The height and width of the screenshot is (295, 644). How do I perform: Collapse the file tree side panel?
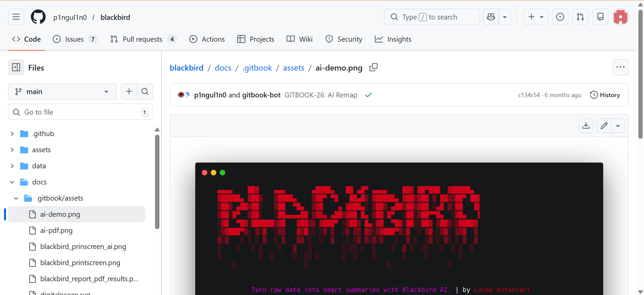tap(16, 68)
